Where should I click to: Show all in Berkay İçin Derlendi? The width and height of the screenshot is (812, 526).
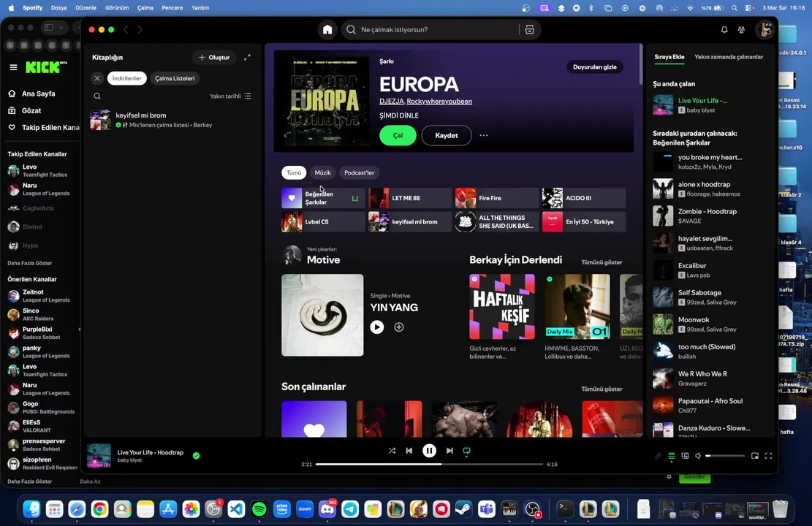[602, 262]
